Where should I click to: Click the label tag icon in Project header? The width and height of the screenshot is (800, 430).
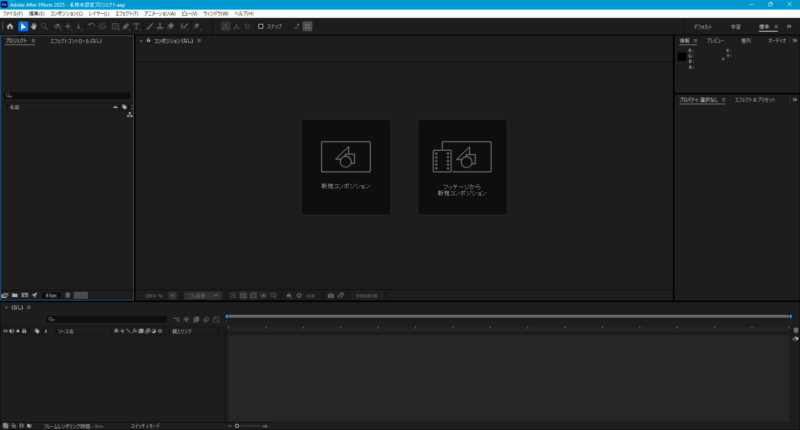124,107
